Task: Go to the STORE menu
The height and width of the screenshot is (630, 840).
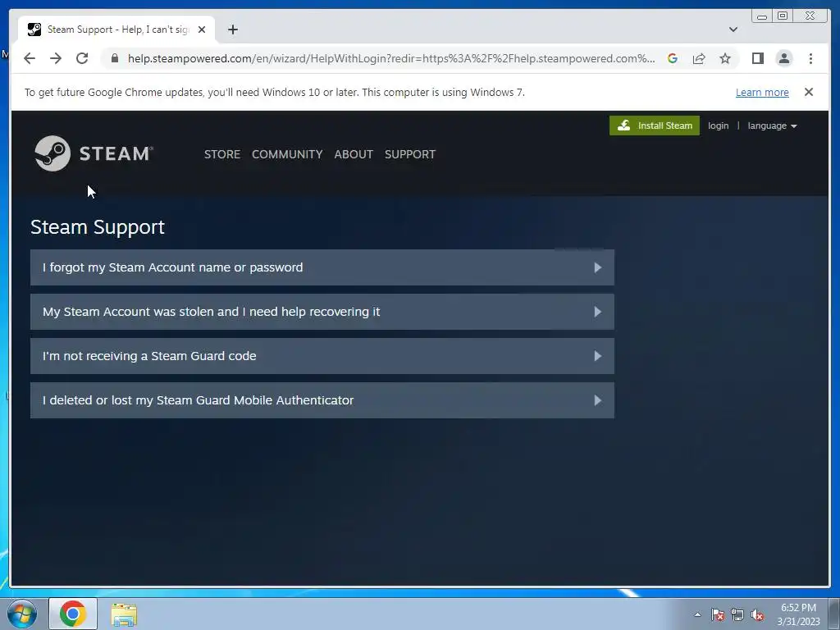Action: click(x=221, y=154)
